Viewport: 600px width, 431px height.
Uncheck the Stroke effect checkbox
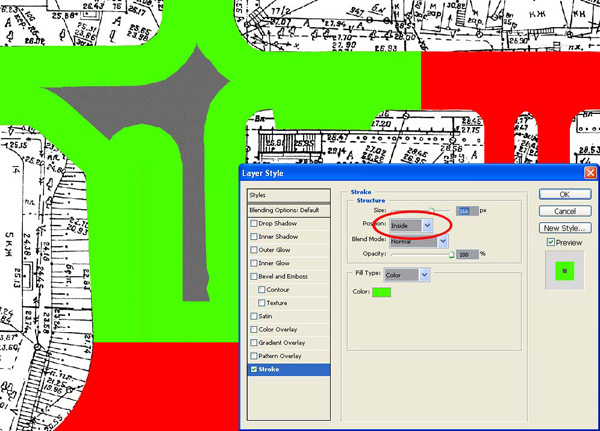tap(253, 369)
